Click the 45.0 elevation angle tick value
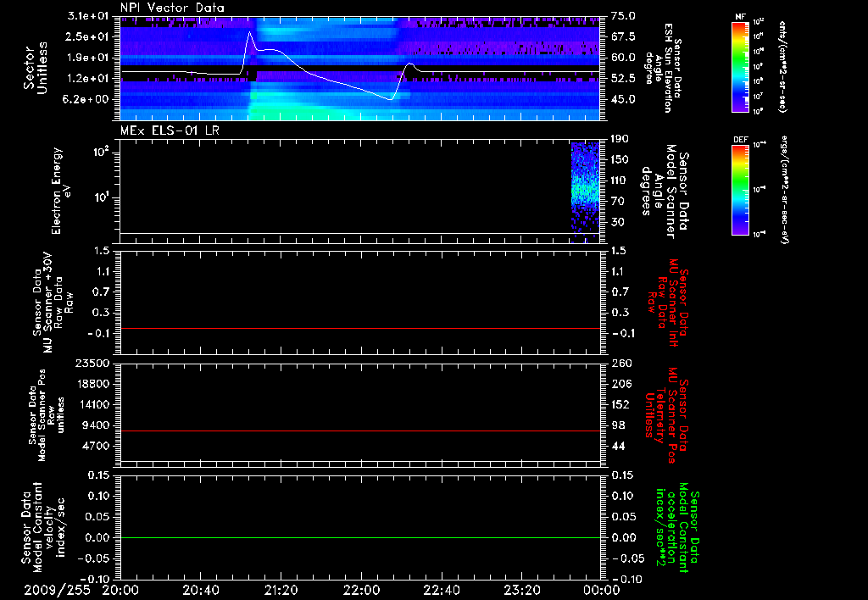Screen dimensions: 868x600 coord(623,100)
